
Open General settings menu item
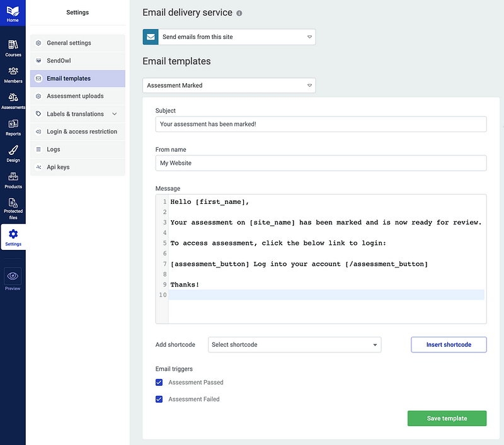click(x=69, y=43)
